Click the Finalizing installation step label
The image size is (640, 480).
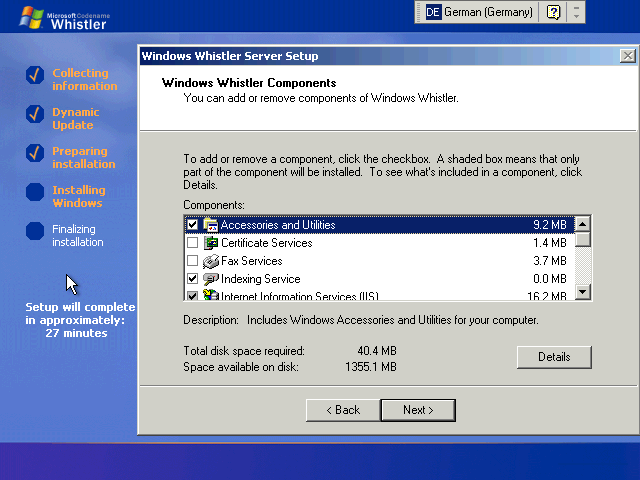[78, 236]
